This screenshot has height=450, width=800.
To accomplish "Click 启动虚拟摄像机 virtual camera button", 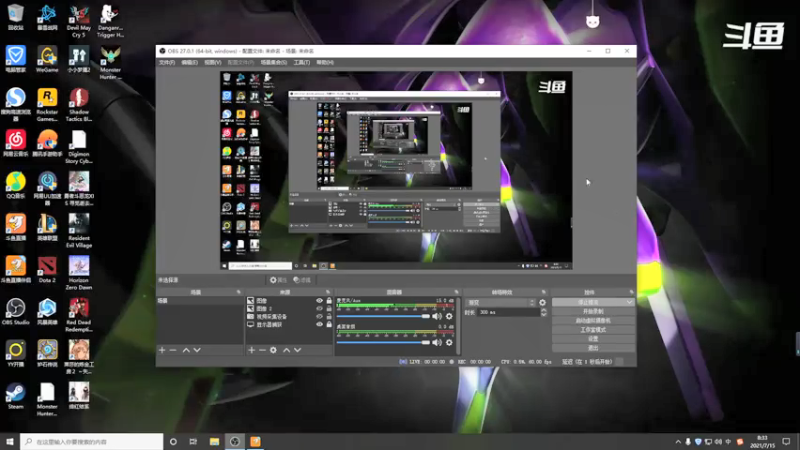I will [x=593, y=320].
